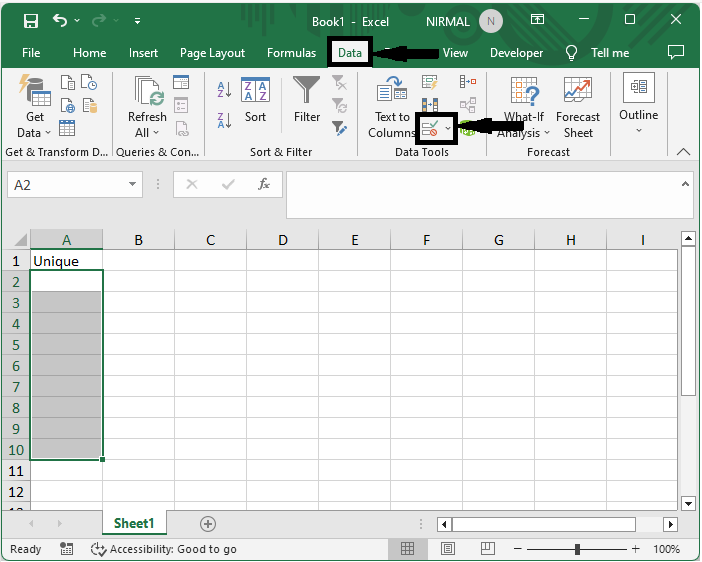Open the Undo history dropdown arrow
Screen dimensions: 702x562
tap(77, 21)
